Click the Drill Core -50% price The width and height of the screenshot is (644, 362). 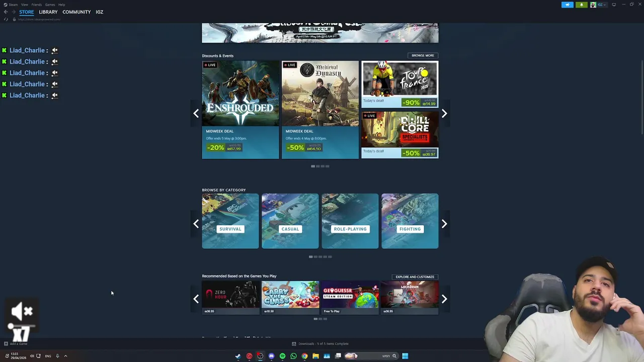pyautogui.click(x=419, y=153)
